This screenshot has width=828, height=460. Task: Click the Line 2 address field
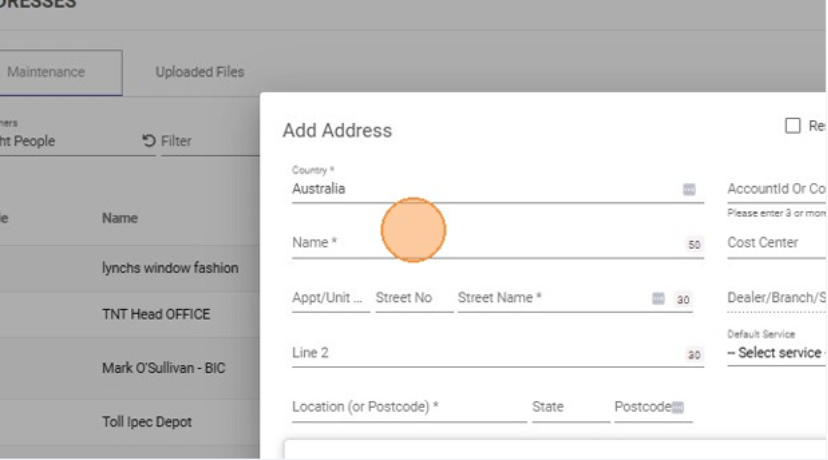pyautogui.click(x=480, y=353)
